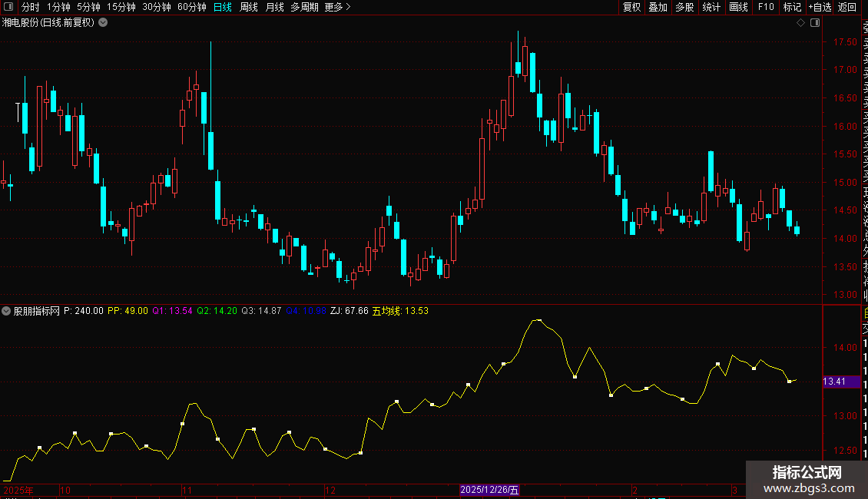Click the 五均线: 13.53 indicator value
This screenshot has width=868, height=499.
(x=400, y=311)
